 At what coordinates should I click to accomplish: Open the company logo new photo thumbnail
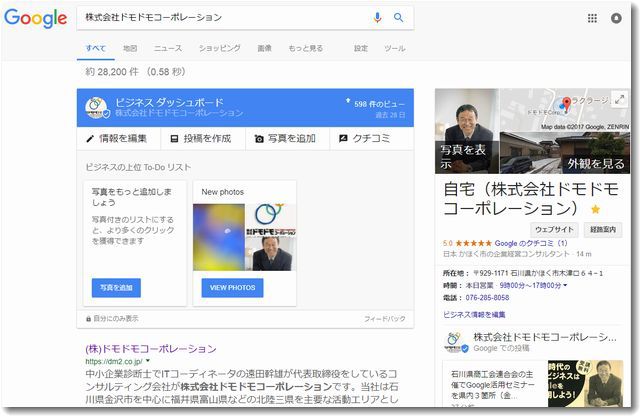[271, 220]
